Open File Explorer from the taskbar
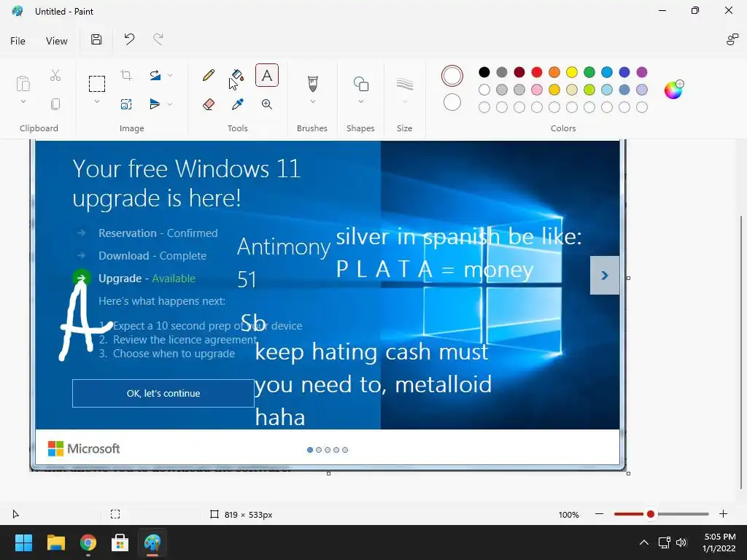 55,542
